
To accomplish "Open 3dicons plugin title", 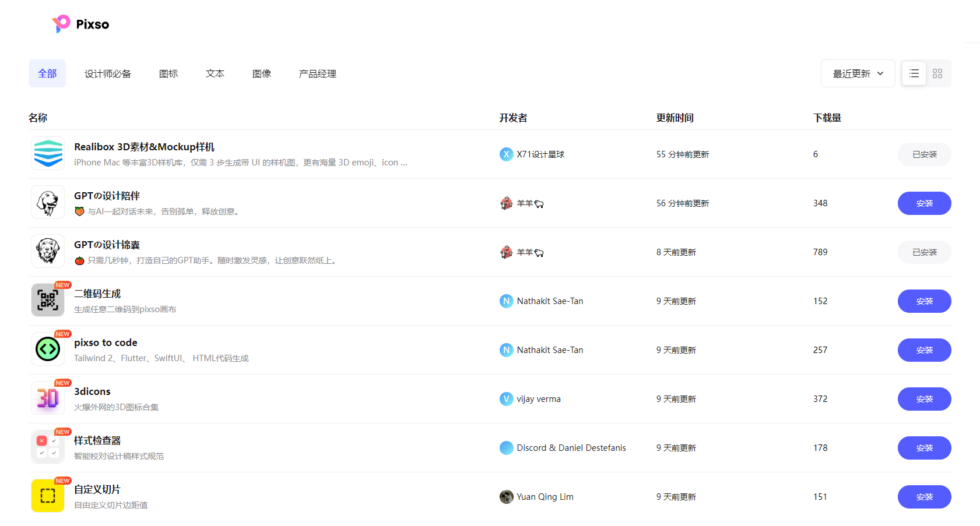I will [92, 391].
